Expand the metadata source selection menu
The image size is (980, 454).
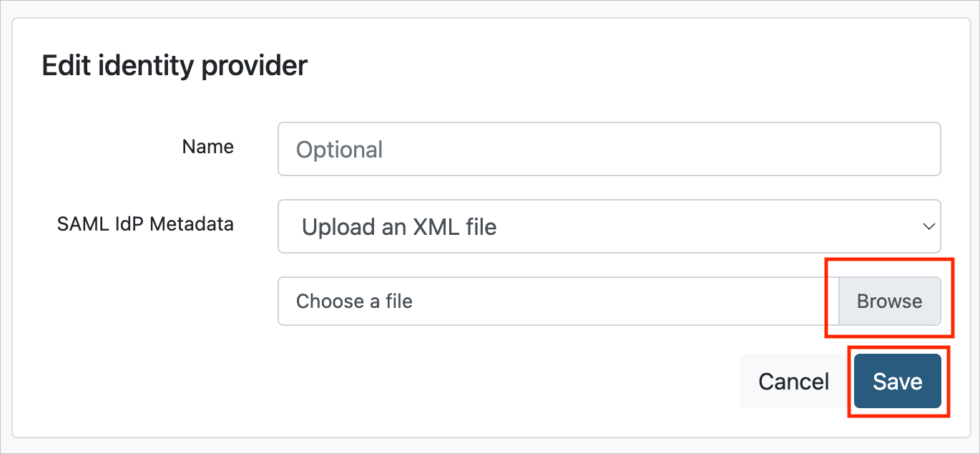[x=609, y=226]
